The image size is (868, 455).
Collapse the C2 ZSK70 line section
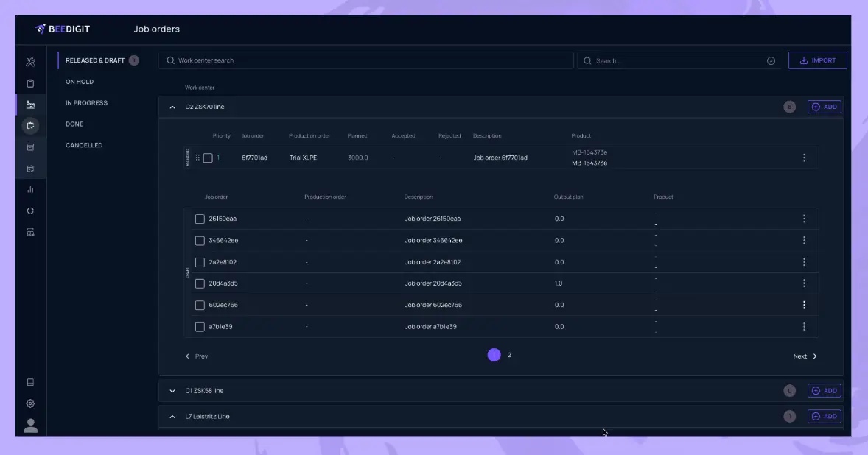point(172,107)
